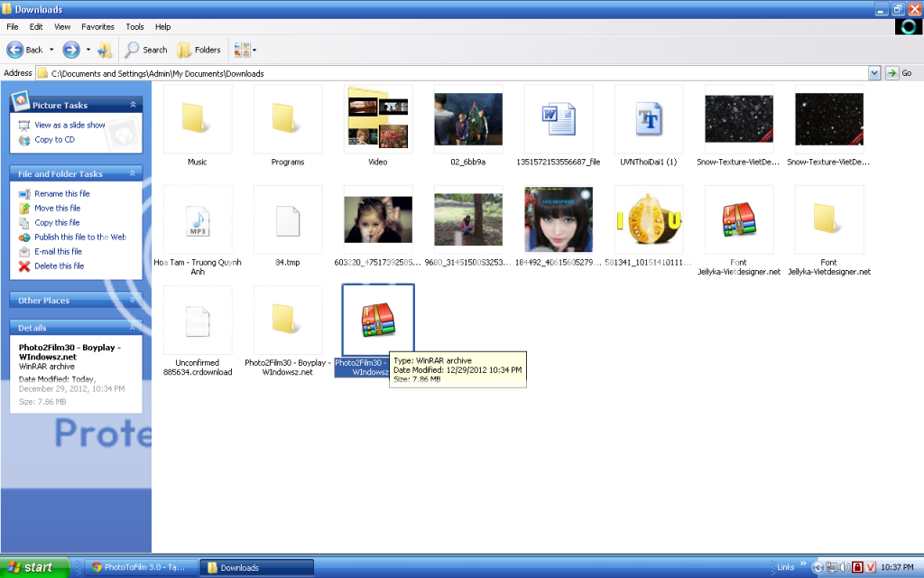Click the address bar path field
924x578 pixels.
click(x=452, y=74)
